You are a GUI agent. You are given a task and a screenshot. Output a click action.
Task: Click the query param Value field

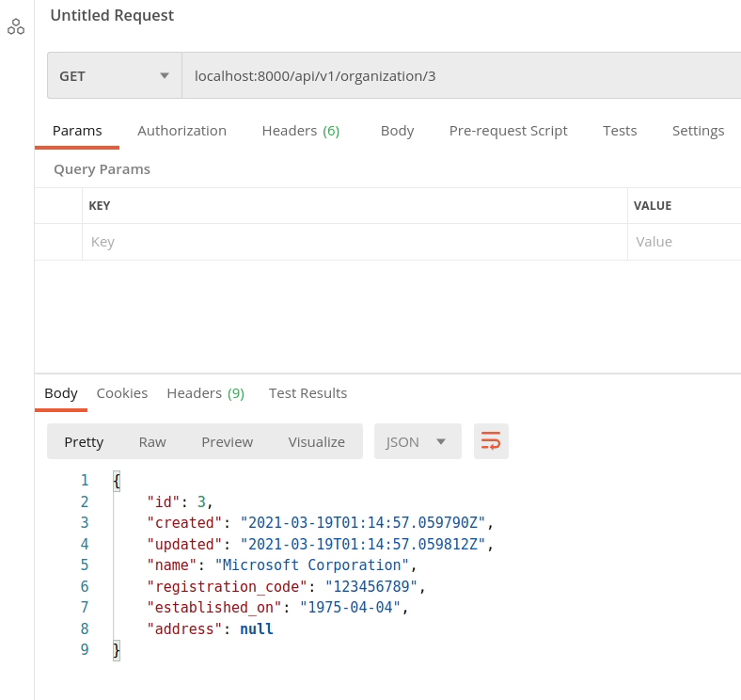point(684,242)
